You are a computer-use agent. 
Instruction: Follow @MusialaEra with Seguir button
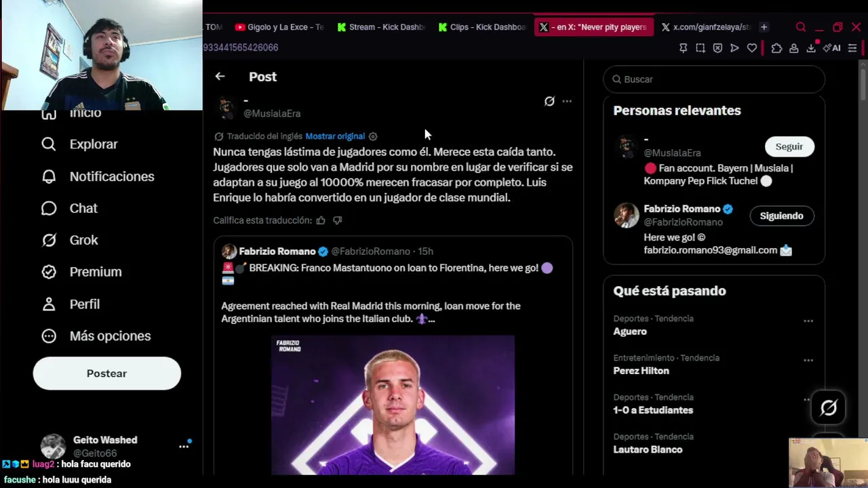(789, 146)
